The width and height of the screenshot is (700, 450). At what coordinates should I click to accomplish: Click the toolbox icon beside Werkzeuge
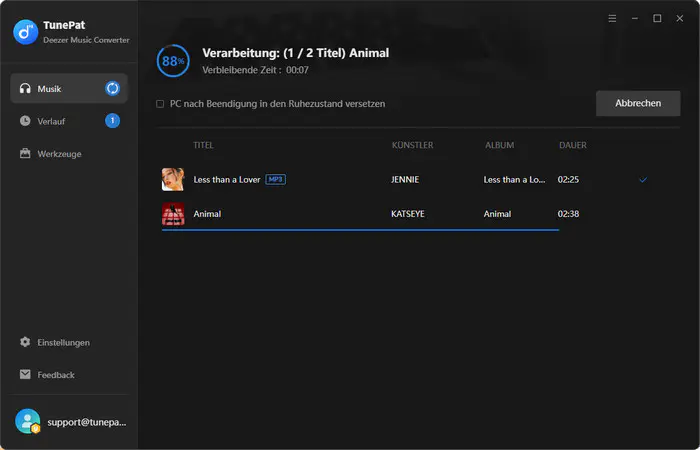coord(25,154)
